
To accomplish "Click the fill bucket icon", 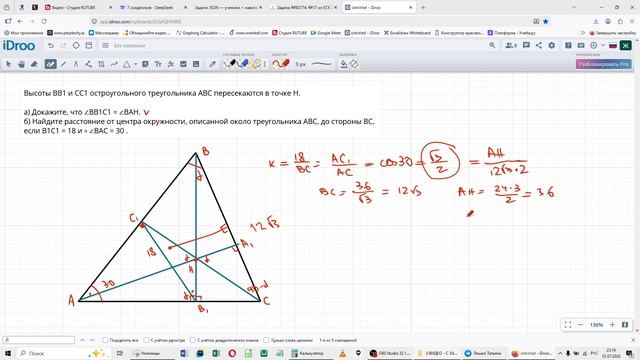I will pyautogui.click(x=344, y=64).
